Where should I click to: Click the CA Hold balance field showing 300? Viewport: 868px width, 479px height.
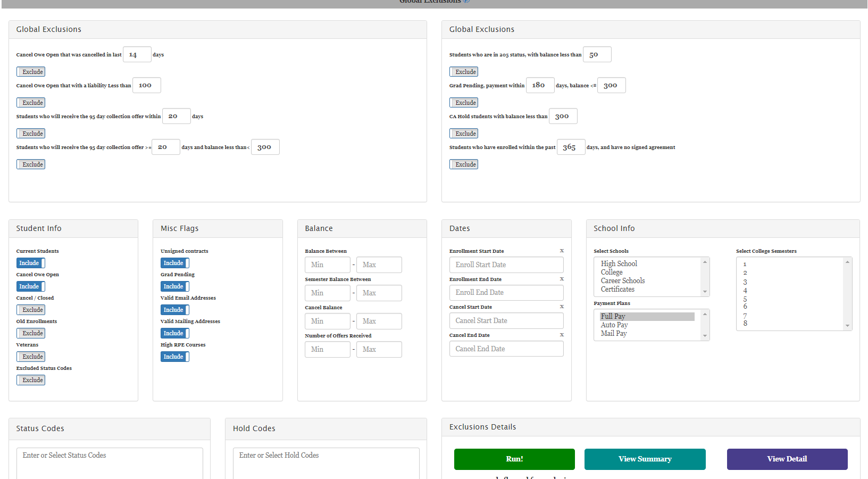click(563, 116)
